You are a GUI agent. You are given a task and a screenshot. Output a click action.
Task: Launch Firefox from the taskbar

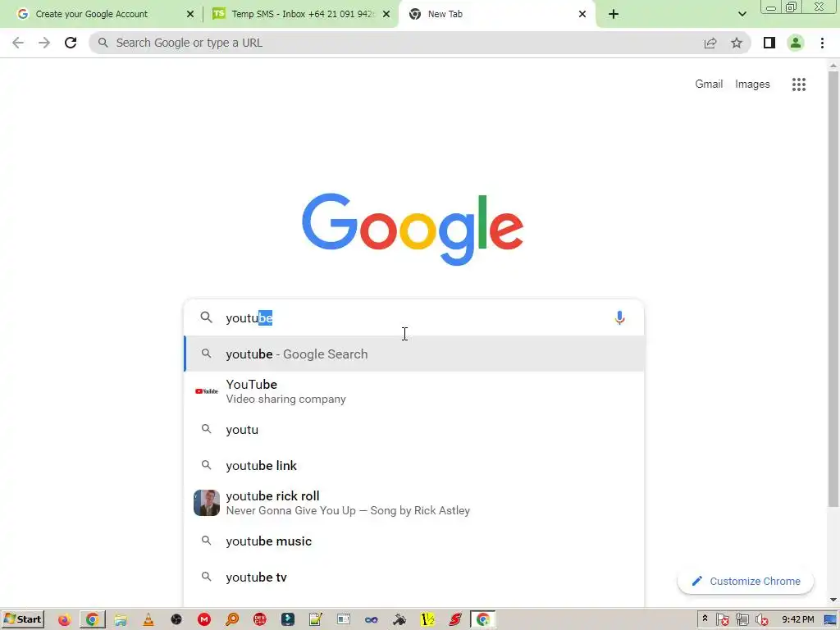coord(64,620)
